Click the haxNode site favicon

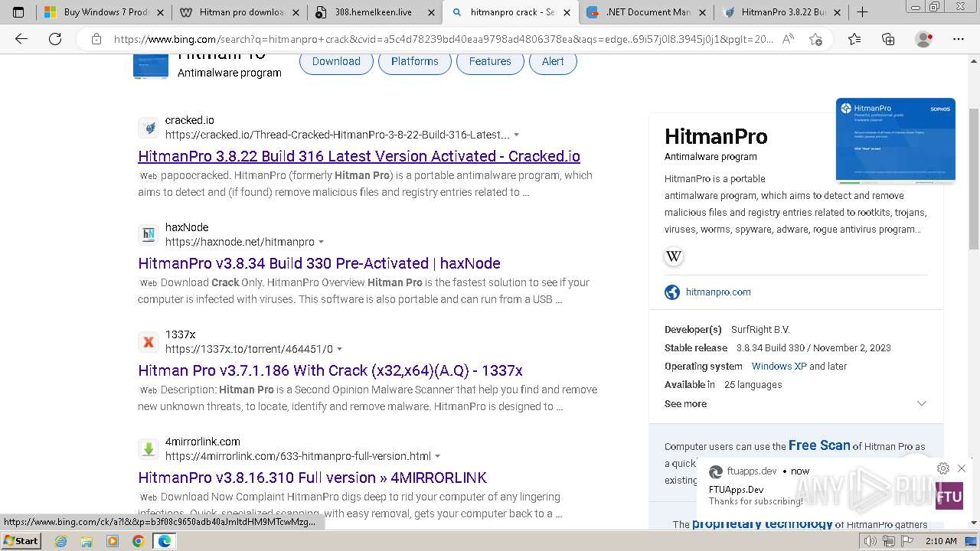[149, 235]
